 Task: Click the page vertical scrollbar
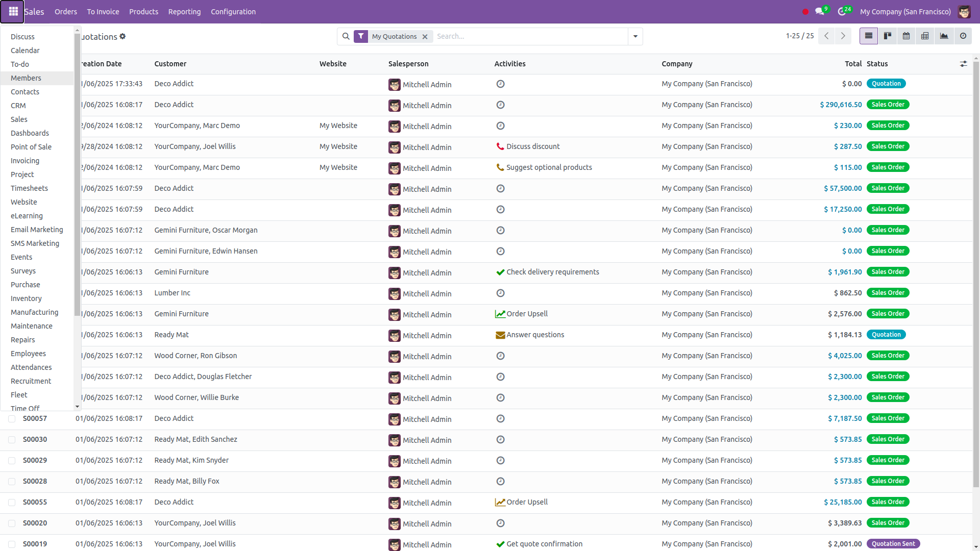tap(976, 275)
